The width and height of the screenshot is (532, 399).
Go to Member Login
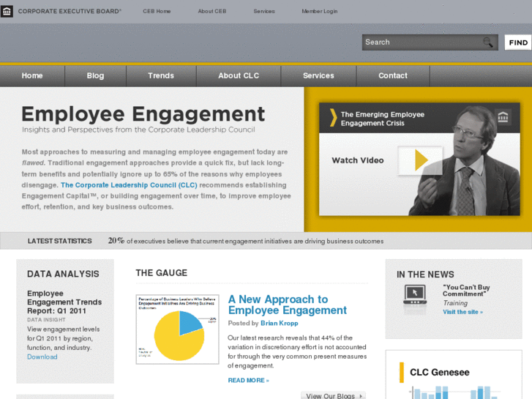(x=320, y=11)
